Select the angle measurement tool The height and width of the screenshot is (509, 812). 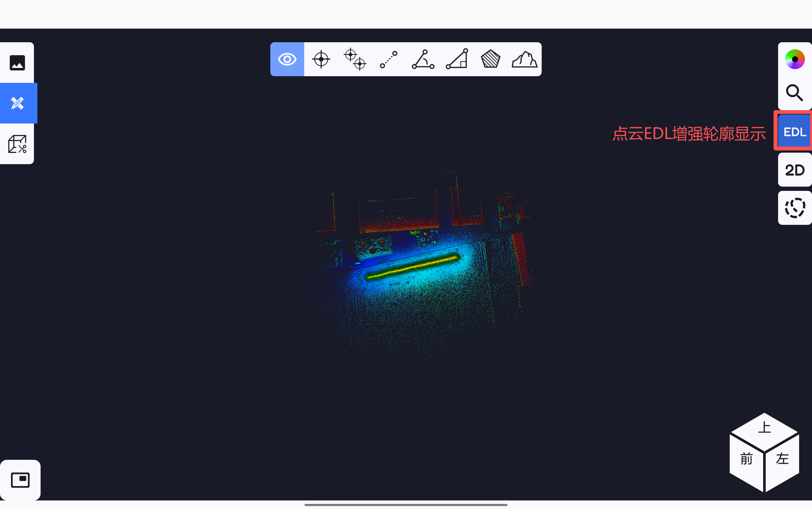[x=423, y=59]
